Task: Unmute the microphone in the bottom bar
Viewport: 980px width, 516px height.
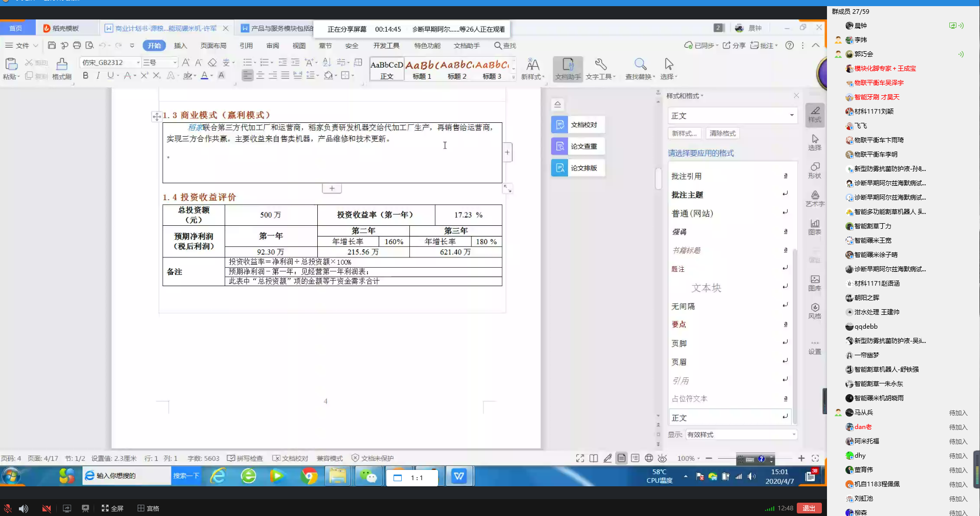Action: (8, 508)
